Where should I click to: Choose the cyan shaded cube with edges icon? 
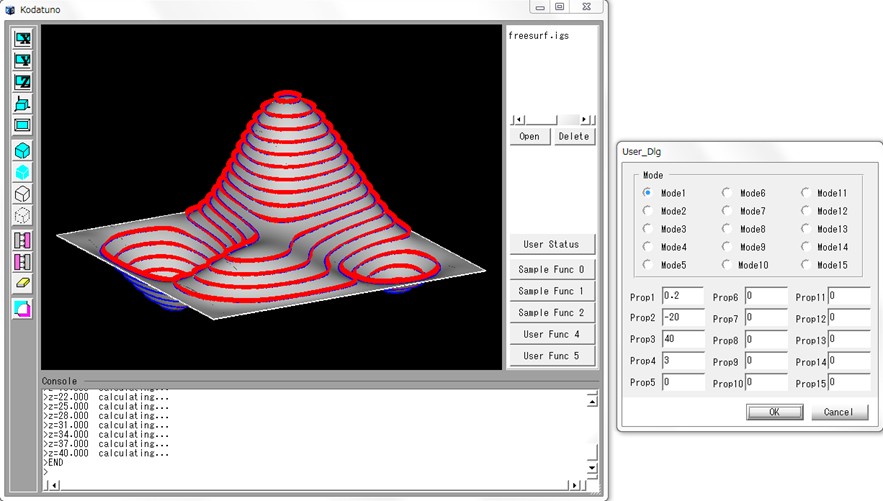pos(22,151)
